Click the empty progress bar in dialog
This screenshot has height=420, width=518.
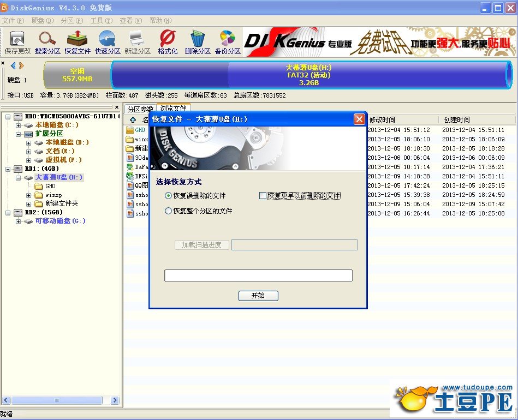pos(258,275)
